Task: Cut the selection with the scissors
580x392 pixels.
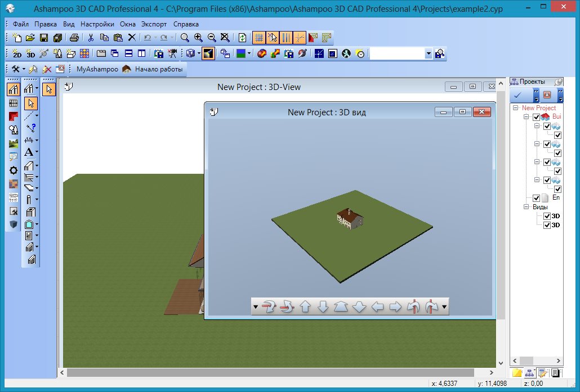Action: click(91, 37)
